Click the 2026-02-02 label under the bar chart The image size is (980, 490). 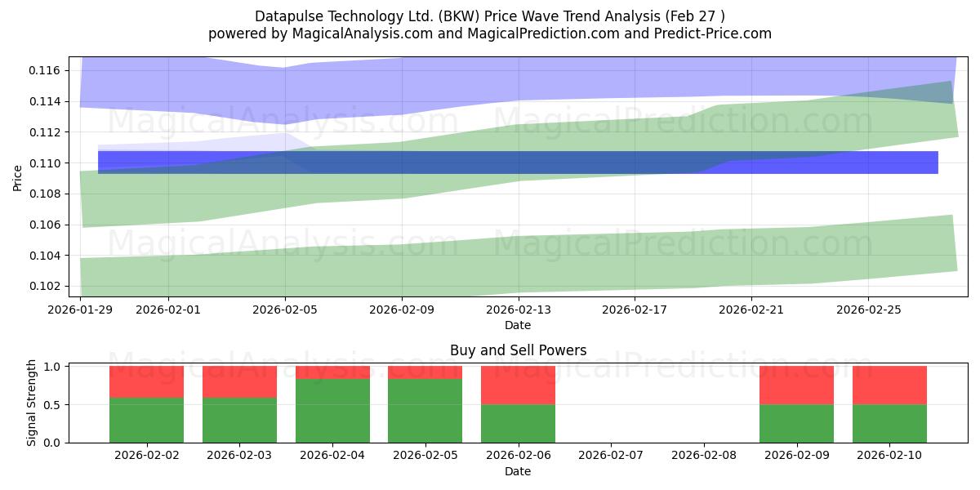(146, 457)
